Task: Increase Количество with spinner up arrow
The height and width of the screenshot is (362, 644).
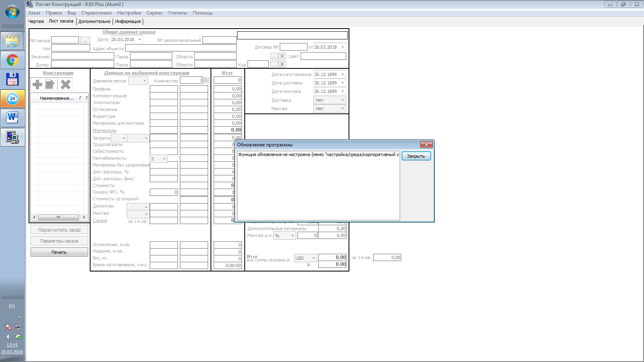Action: pos(206,78)
